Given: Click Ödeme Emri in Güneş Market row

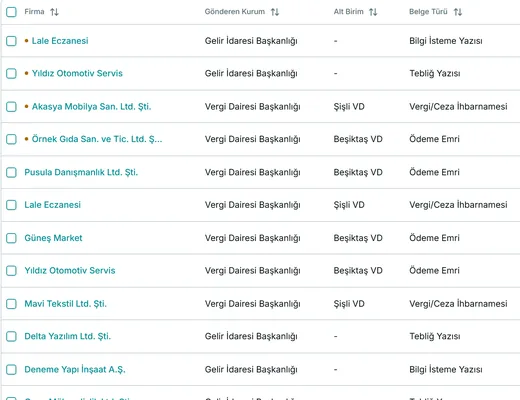Looking at the screenshot, I should click(434, 238).
